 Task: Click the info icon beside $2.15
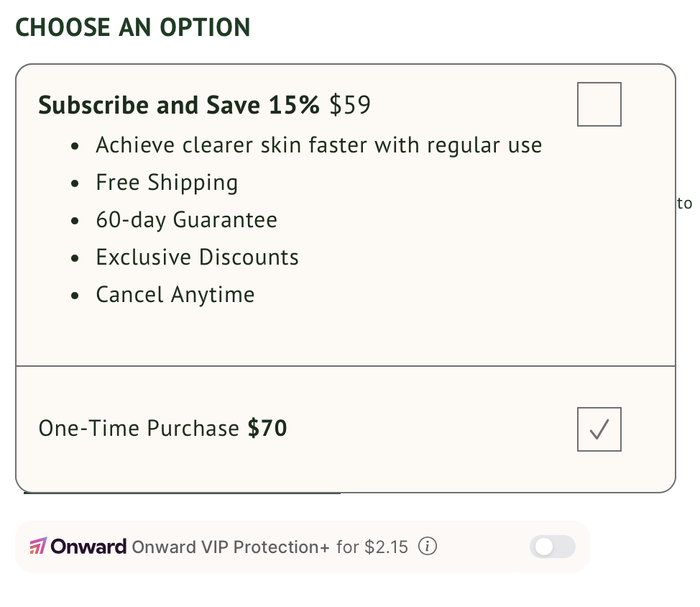pyautogui.click(x=428, y=547)
